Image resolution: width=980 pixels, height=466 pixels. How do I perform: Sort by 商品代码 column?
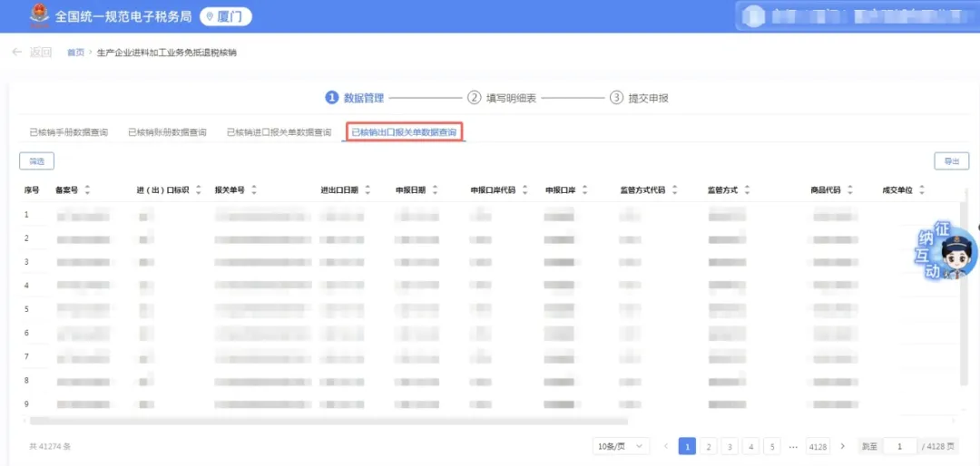pyautogui.click(x=850, y=190)
